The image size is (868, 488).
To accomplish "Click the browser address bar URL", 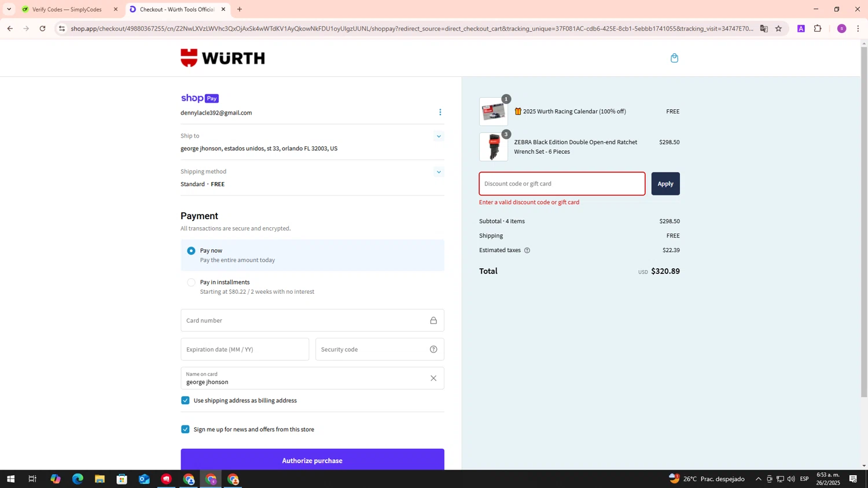I will click(412, 28).
